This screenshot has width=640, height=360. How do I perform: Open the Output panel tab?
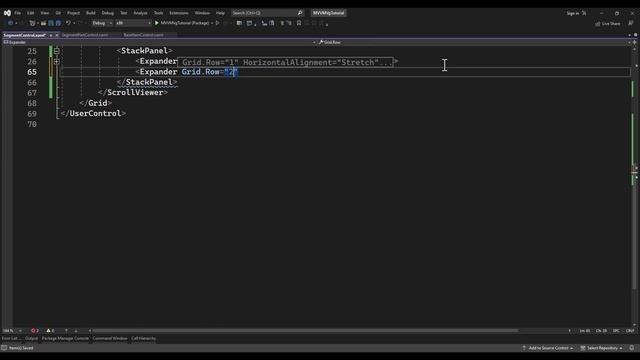[x=31, y=338]
